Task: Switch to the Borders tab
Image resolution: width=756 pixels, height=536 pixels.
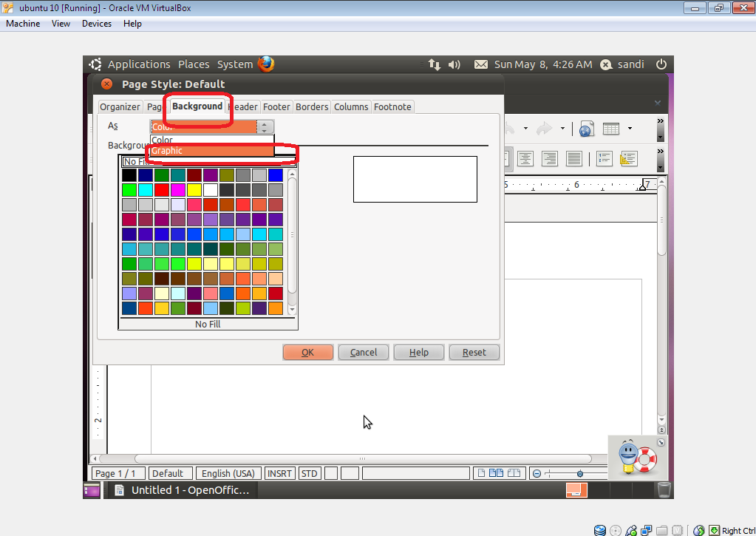Action: 312,106
